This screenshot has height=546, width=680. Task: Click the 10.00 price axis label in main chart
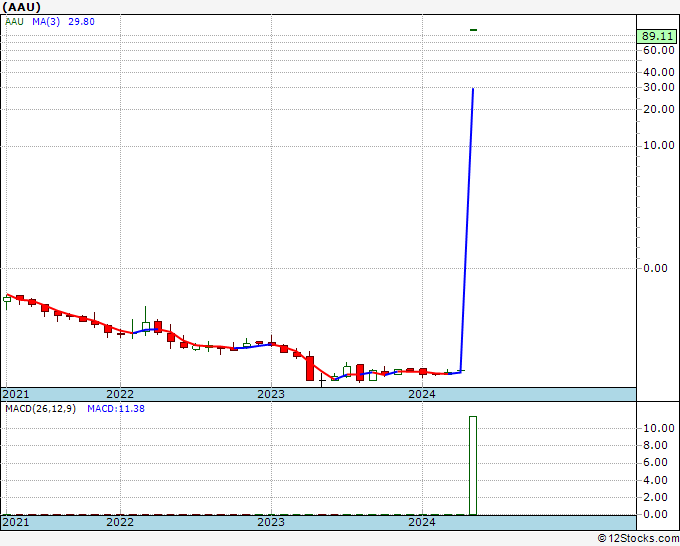[x=659, y=145]
